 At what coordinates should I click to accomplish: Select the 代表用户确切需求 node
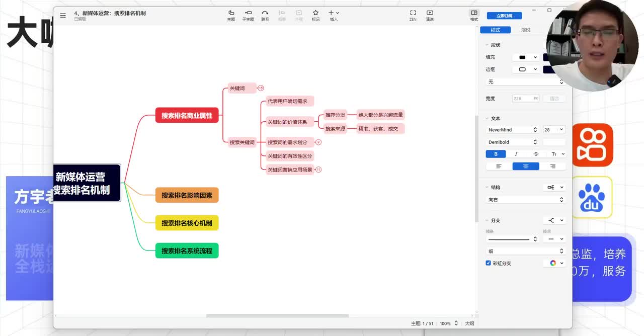click(290, 101)
